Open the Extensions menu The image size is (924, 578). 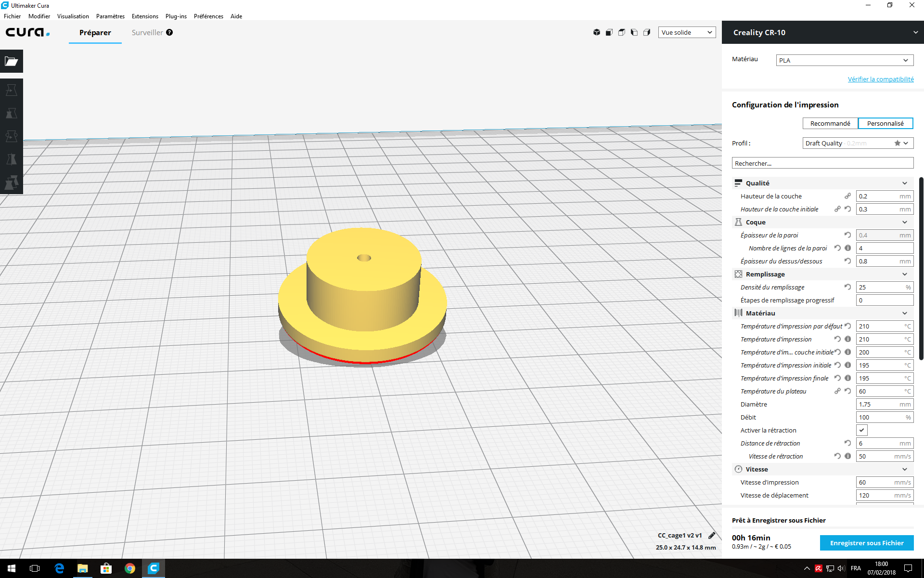pos(145,16)
